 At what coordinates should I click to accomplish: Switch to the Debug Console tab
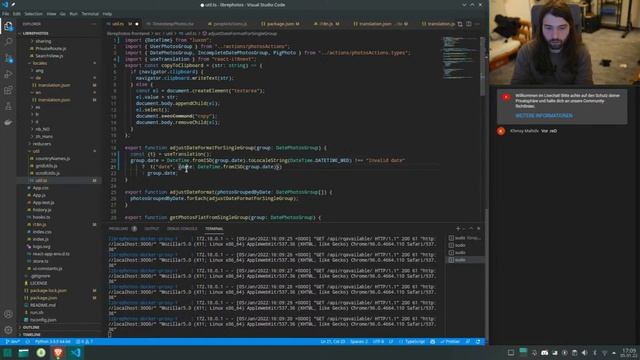[x=182, y=229]
